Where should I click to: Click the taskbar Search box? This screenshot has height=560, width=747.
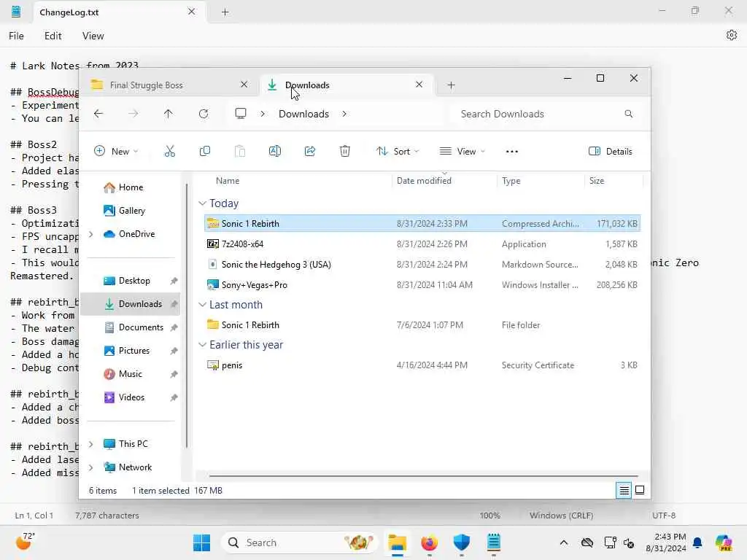[299, 542]
